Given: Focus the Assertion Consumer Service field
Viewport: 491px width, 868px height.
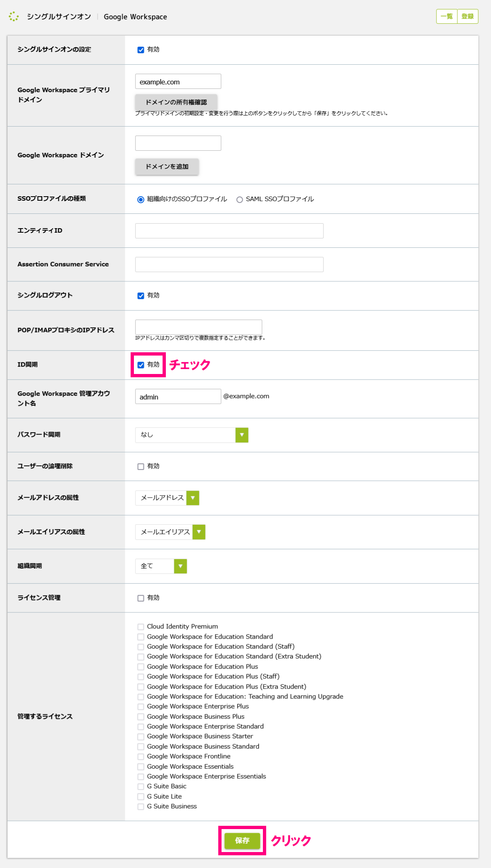Looking at the screenshot, I should pos(229,264).
